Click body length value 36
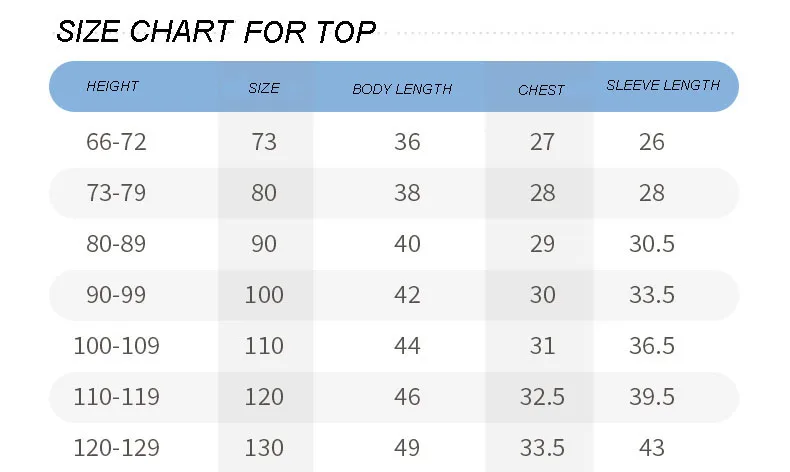The width and height of the screenshot is (790, 472). click(407, 142)
